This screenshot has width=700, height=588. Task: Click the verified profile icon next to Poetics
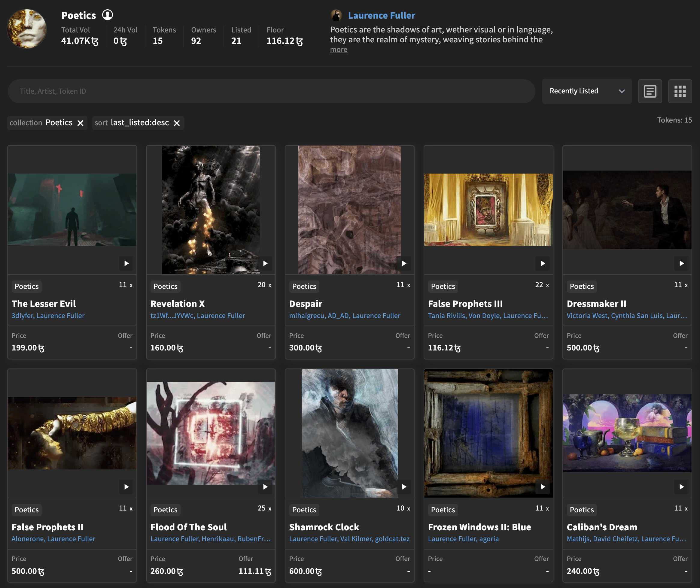[107, 15]
